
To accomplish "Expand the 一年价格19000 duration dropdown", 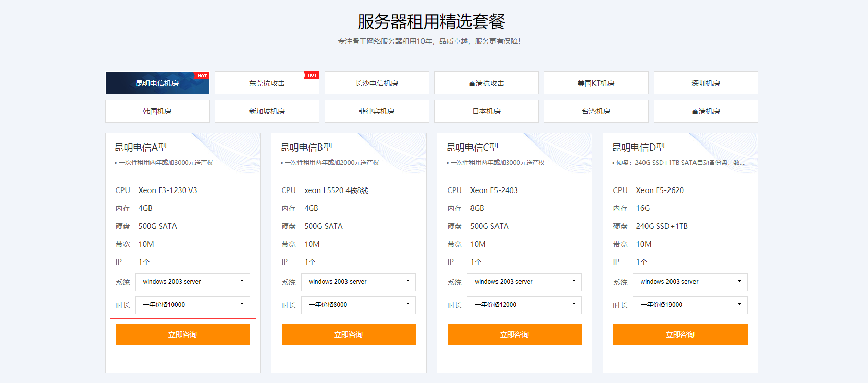I will 690,305.
